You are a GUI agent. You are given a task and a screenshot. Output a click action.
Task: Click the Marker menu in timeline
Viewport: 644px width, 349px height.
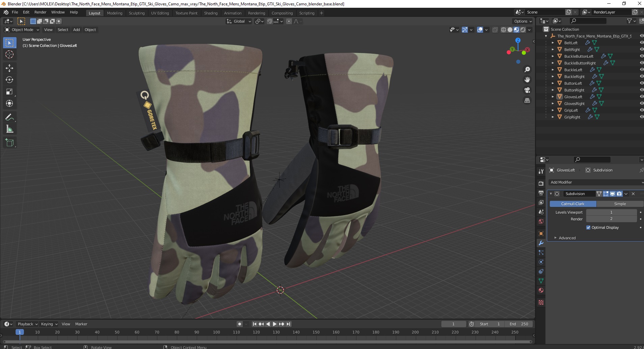tap(81, 324)
